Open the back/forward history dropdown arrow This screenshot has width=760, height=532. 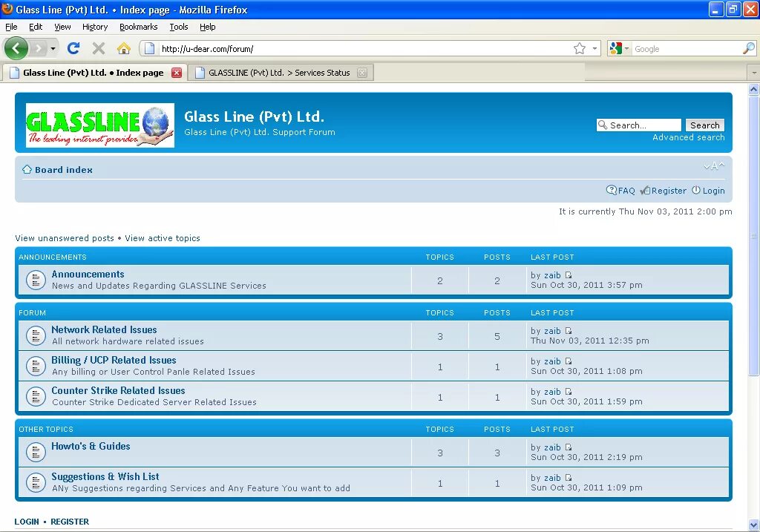(53, 48)
